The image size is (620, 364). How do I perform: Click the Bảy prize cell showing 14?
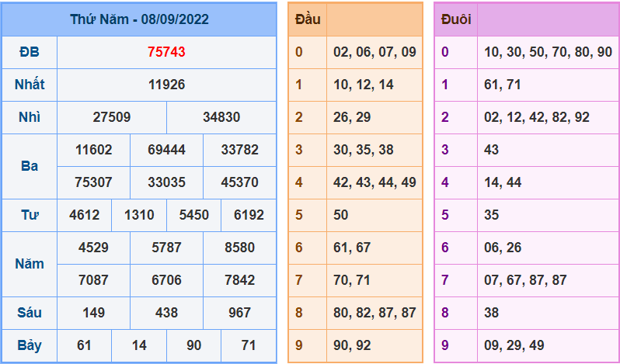[x=139, y=345]
